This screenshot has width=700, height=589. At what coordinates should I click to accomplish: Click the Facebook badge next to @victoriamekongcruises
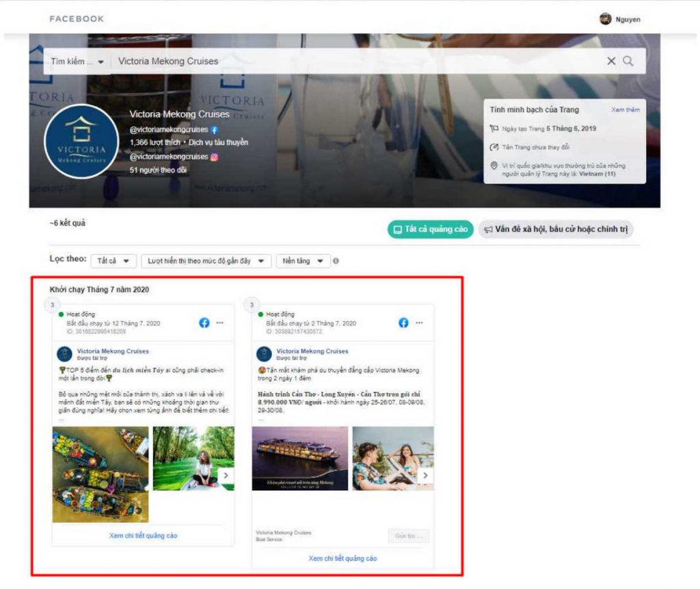(214, 130)
